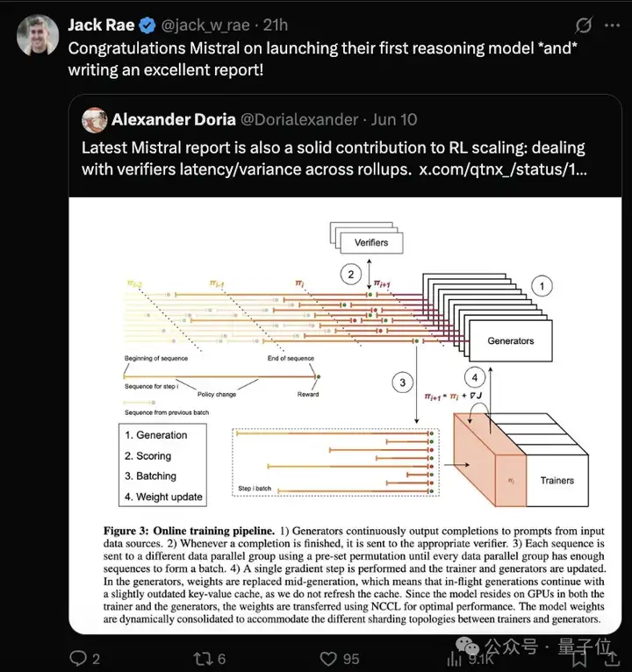This screenshot has width=632, height=672.
Task: Click the reply speech bubble icon
Action: pos(78,658)
